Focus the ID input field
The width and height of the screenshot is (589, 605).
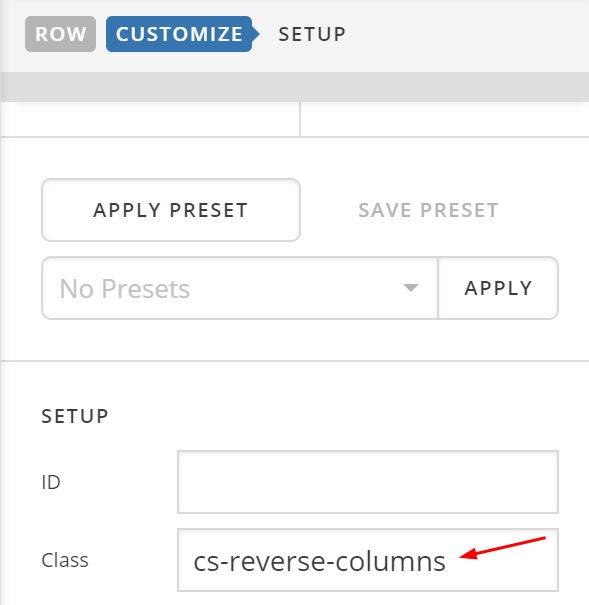(x=368, y=482)
